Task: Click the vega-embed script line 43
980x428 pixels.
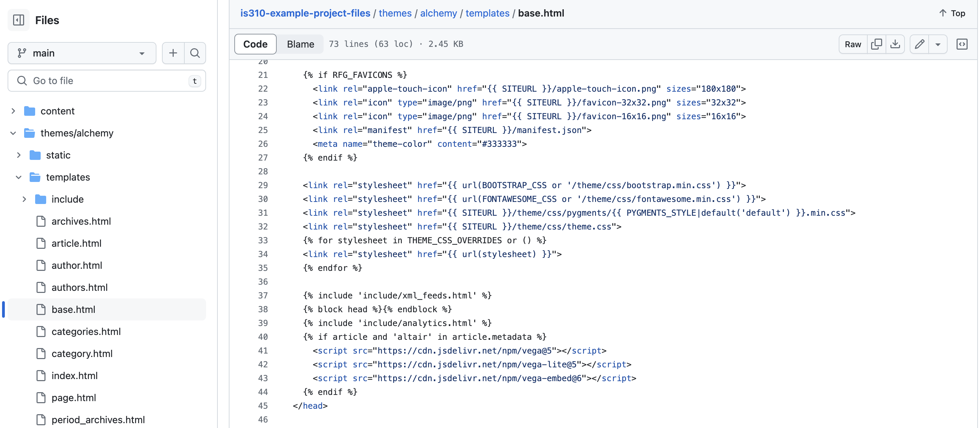Action: [474, 378]
